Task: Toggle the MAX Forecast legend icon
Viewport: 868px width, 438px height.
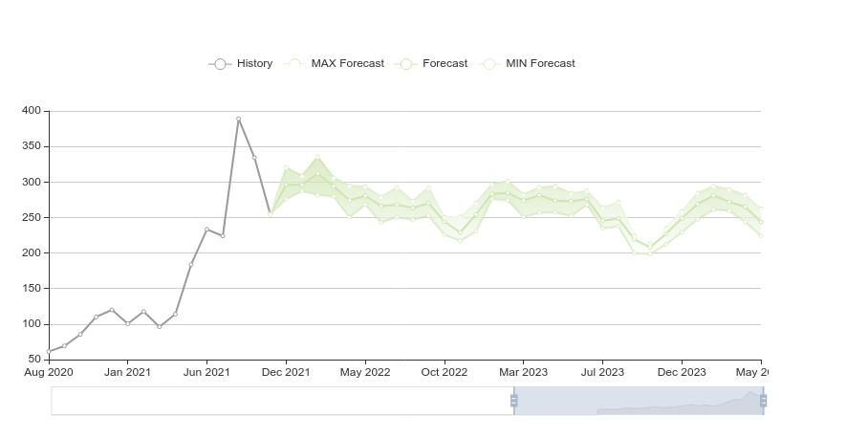Action: point(294,64)
